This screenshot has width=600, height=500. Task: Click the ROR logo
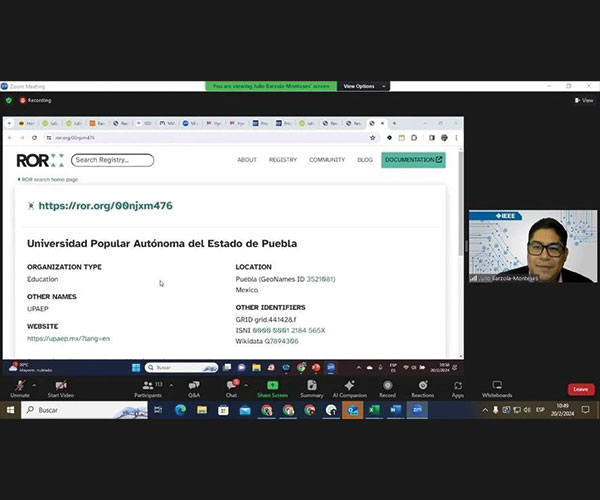(40, 160)
